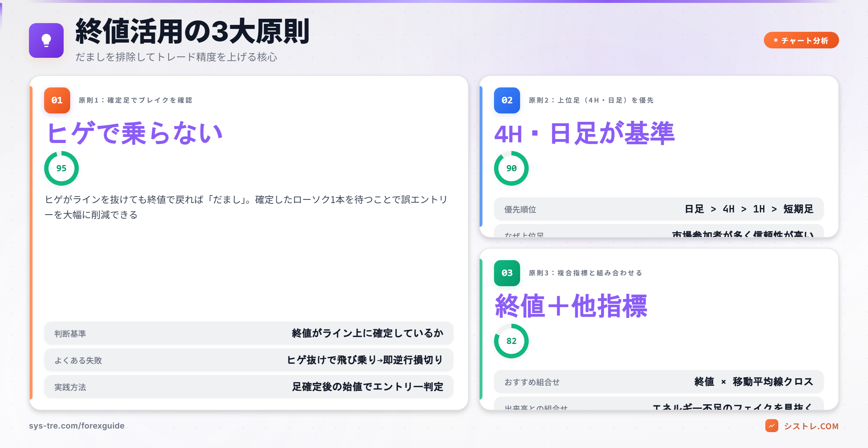Click the value 日足 > 4H > 1H > 短期足

click(749, 209)
